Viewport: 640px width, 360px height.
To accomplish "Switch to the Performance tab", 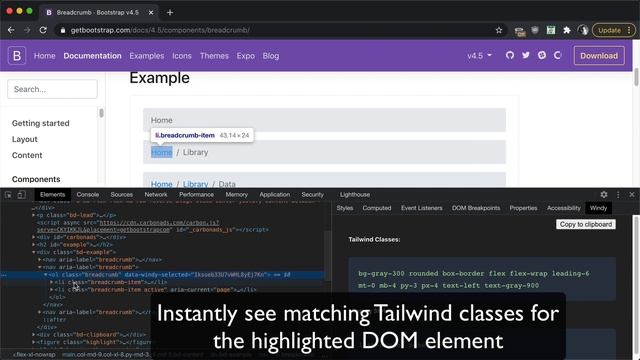I will (x=196, y=195).
